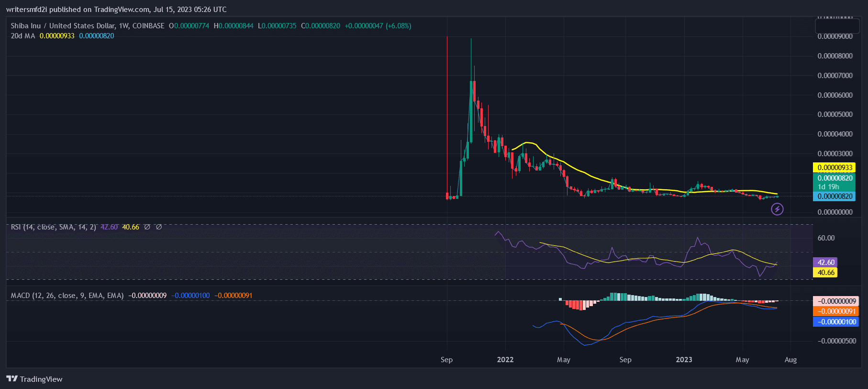The width and height of the screenshot is (868, 389).
Task: Click the blue -0.00000100 MACD axis label
Action: [836, 322]
